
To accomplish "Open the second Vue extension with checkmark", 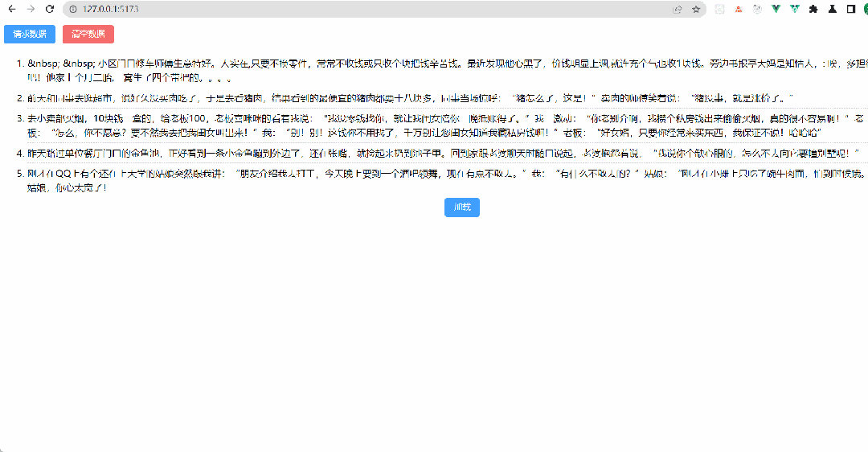I will pos(795,9).
